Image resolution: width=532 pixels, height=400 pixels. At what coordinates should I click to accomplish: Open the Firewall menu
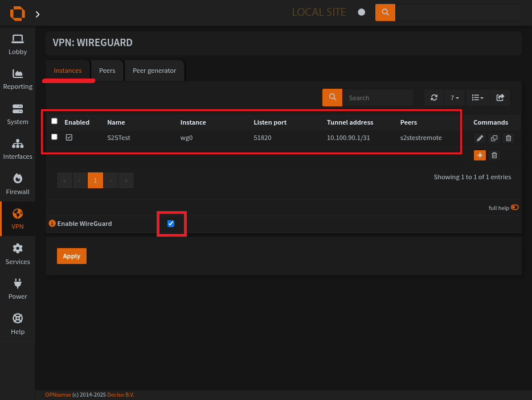click(x=18, y=184)
